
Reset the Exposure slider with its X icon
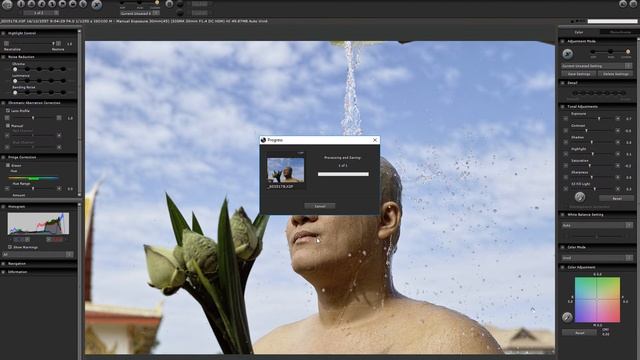click(618, 118)
